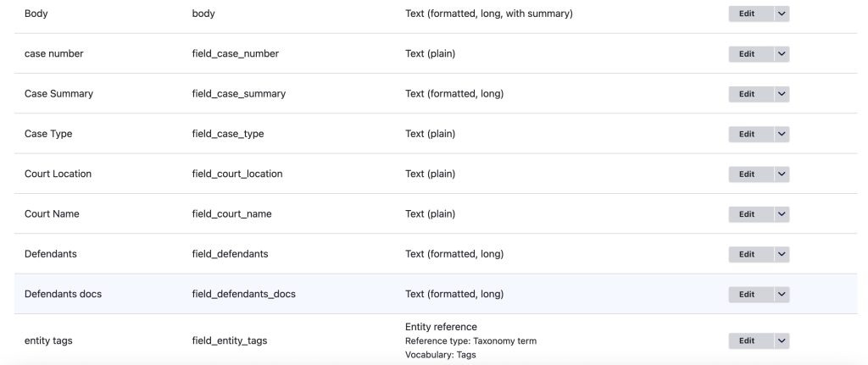Click Edit for entity tags field
868x365 pixels.
click(x=747, y=340)
